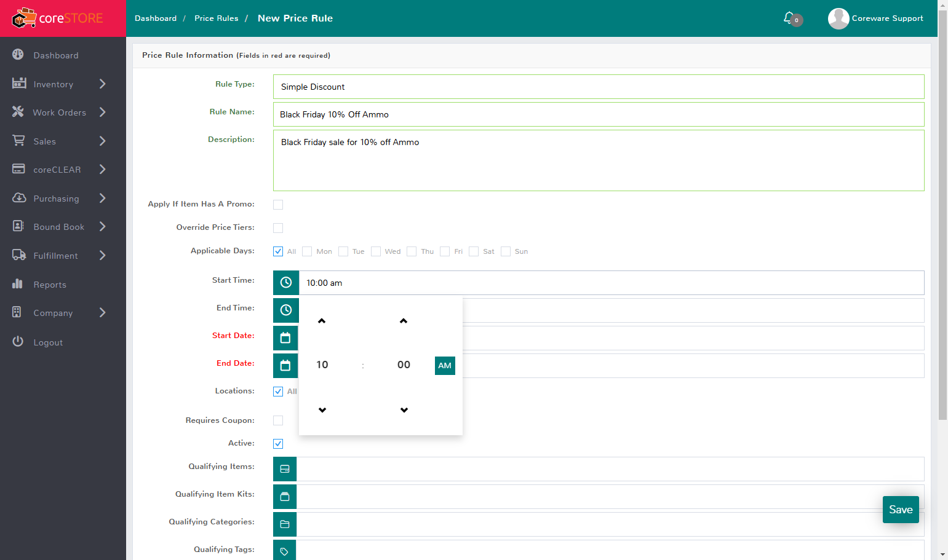Click the coreSTORE logo icon

click(x=24, y=18)
